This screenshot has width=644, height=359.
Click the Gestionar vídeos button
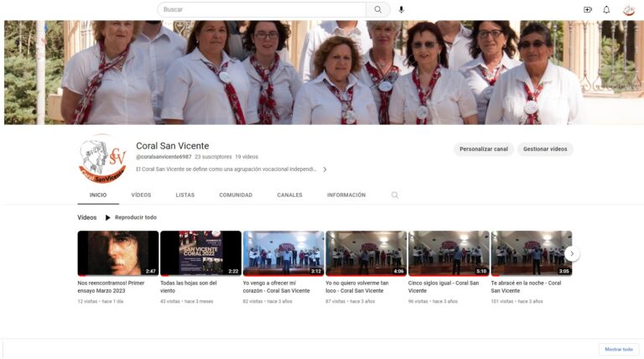(545, 149)
